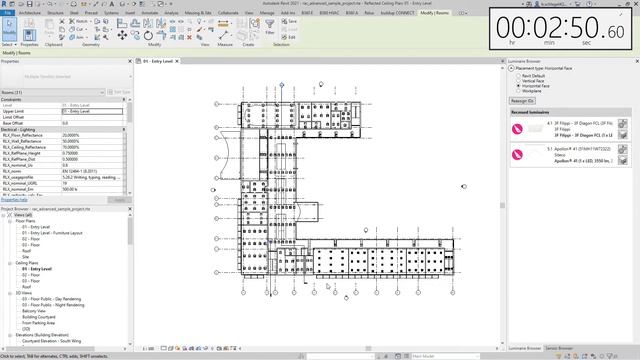Collapse the Constraints properties group
This screenshot has height=360, width=640.
click(x=124, y=100)
